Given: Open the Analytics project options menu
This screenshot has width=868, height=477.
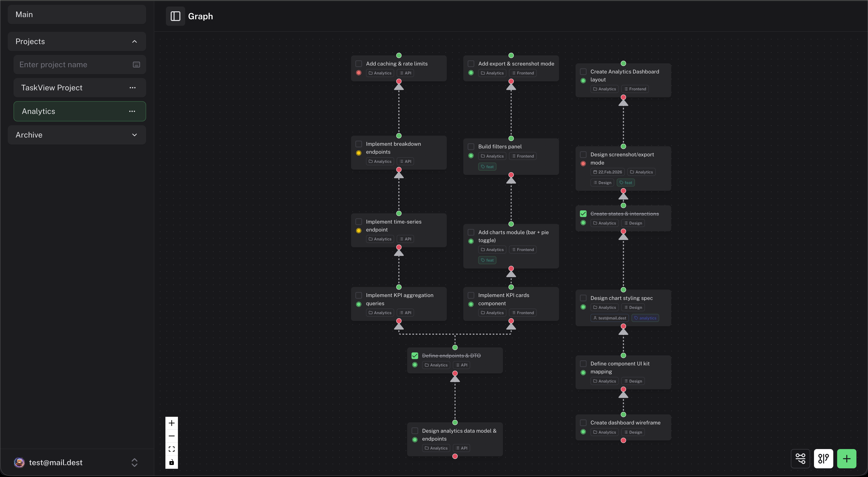Looking at the screenshot, I should [132, 111].
